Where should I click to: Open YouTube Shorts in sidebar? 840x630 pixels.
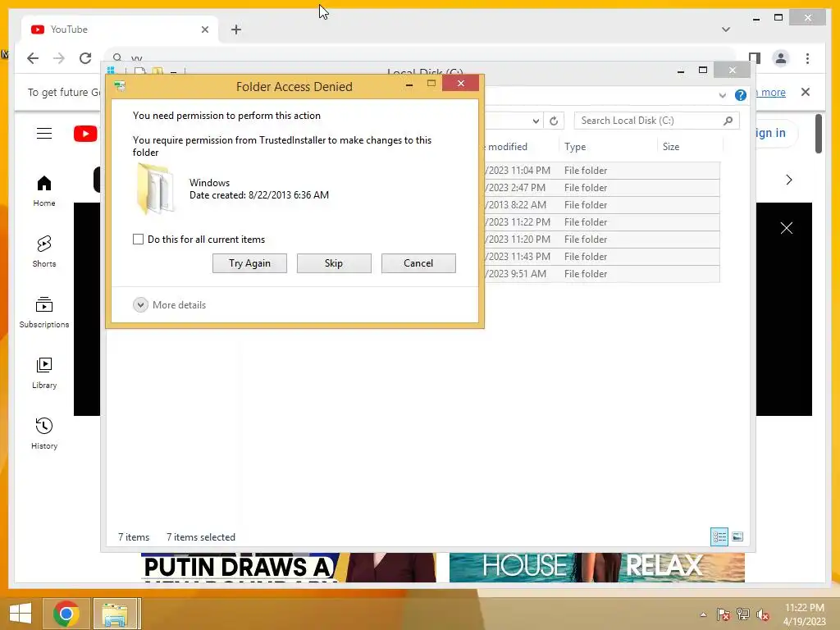coord(44,252)
